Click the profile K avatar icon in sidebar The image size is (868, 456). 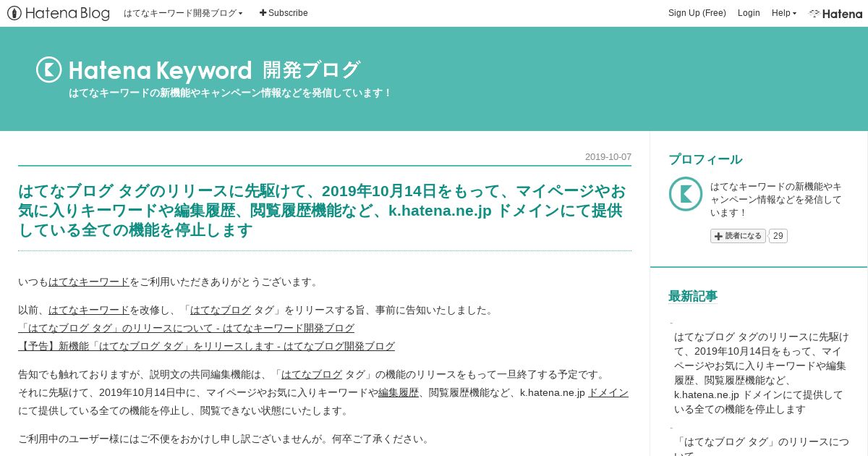click(x=686, y=194)
